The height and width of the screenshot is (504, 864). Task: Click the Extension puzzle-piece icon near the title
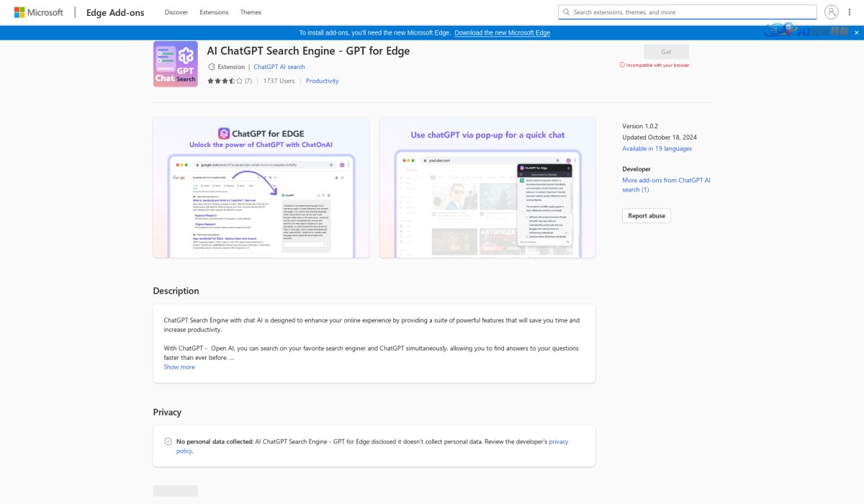click(210, 66)
